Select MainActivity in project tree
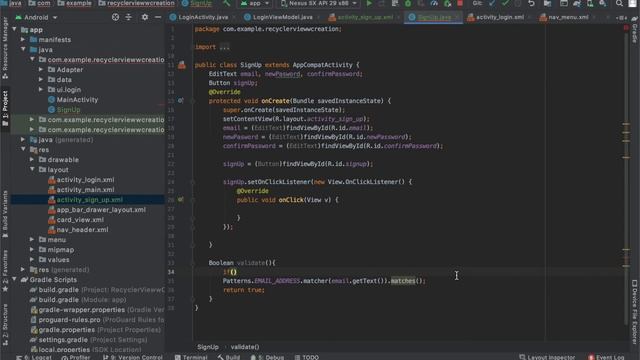The width and height of the screenshot is (640, 360). (x=77, y=100)
